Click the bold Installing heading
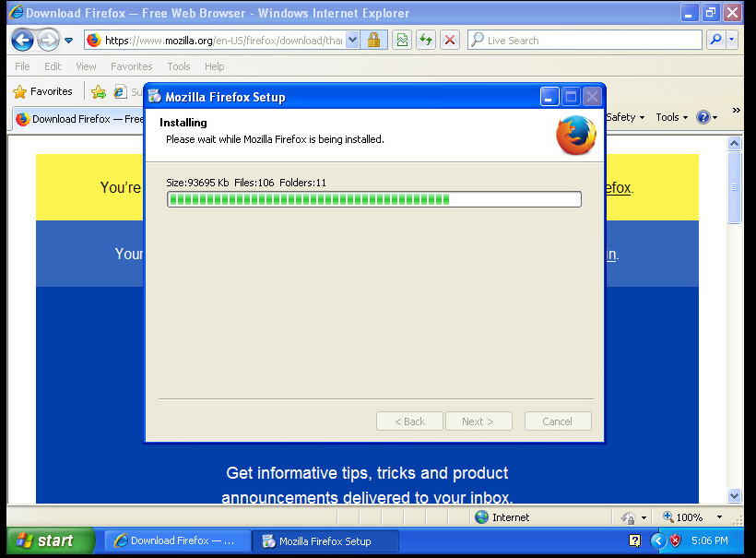 tap(183, 123)
